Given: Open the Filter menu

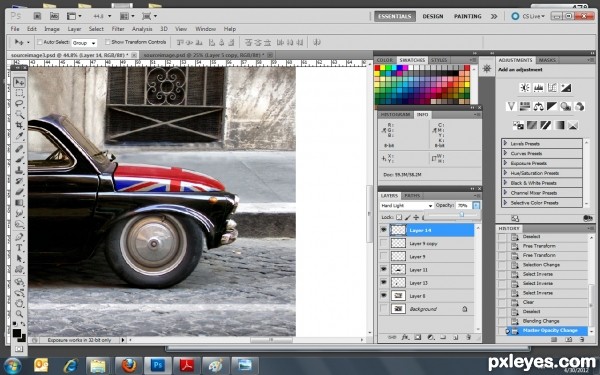Looking at the screenshot, I should pyautogui.click(x=118, y=29).
